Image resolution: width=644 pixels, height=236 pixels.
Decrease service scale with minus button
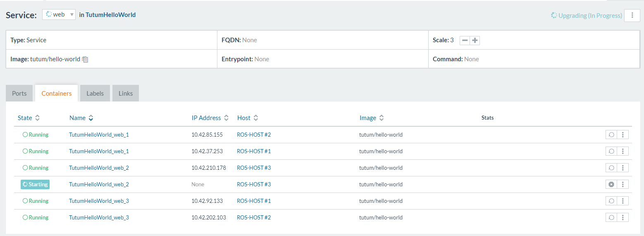coord(465,40)
